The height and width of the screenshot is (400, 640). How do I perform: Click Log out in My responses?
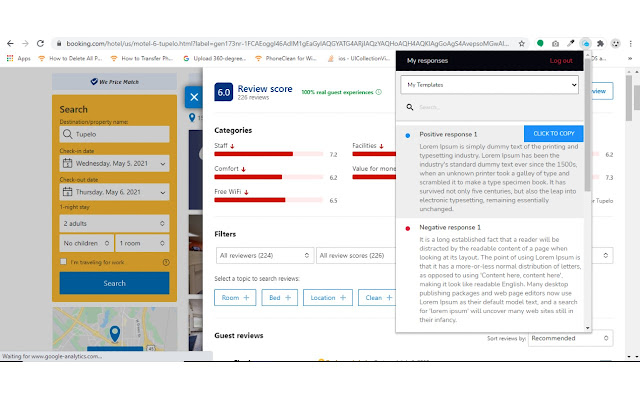(x=561, y=60)
